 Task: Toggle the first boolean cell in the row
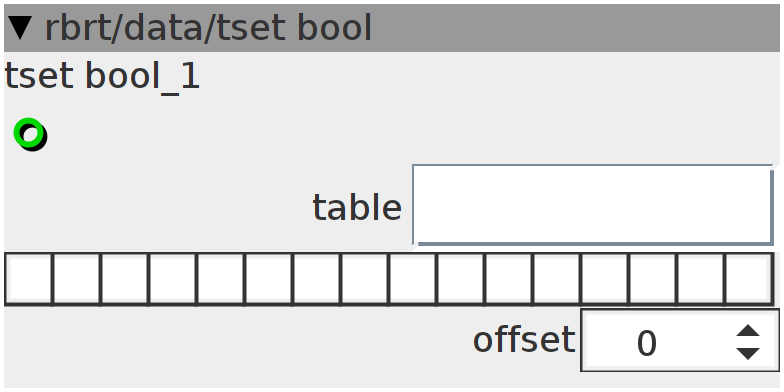pos(28,278)
